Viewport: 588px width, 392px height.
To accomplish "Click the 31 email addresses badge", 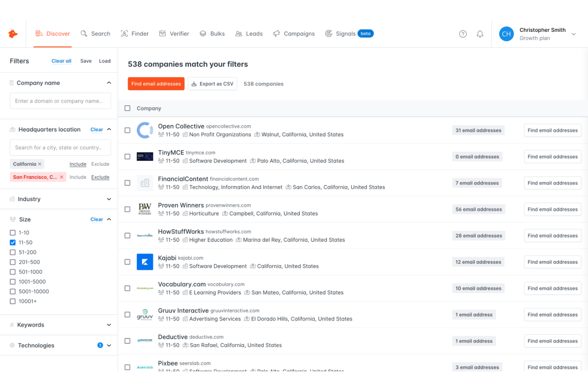I will tap(478, 130).
